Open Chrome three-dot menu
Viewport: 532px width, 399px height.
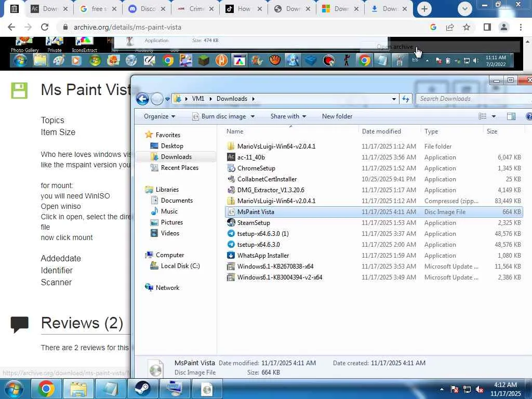click(x=521, y=27)
